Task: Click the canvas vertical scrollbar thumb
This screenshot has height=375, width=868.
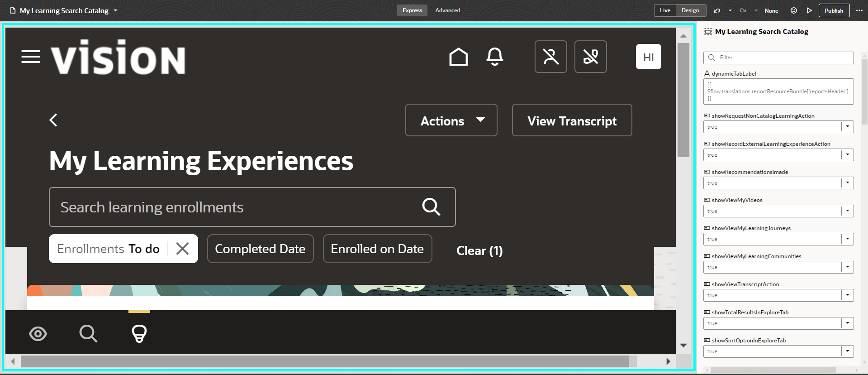Action: (683, 100)
